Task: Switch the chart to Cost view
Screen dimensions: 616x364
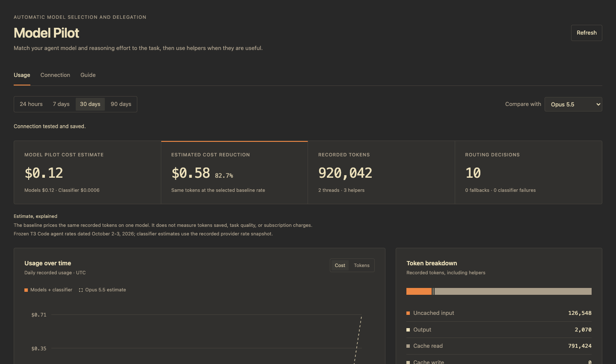Action: (x=340, y=265)
